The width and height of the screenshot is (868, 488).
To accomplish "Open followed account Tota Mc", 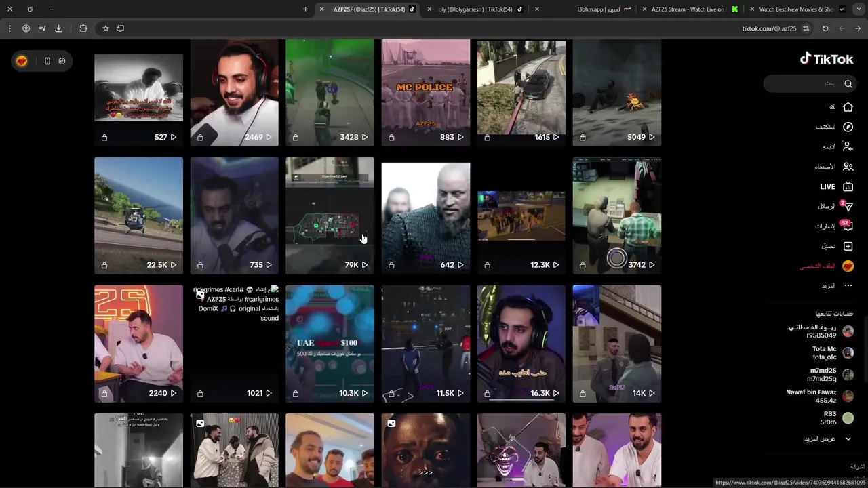I will 833,353.
